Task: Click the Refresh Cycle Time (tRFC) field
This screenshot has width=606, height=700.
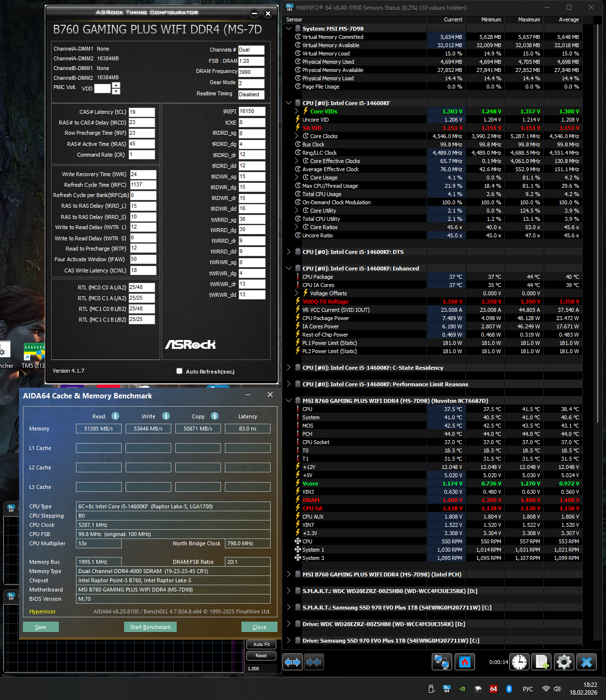Action: [143, 185]
